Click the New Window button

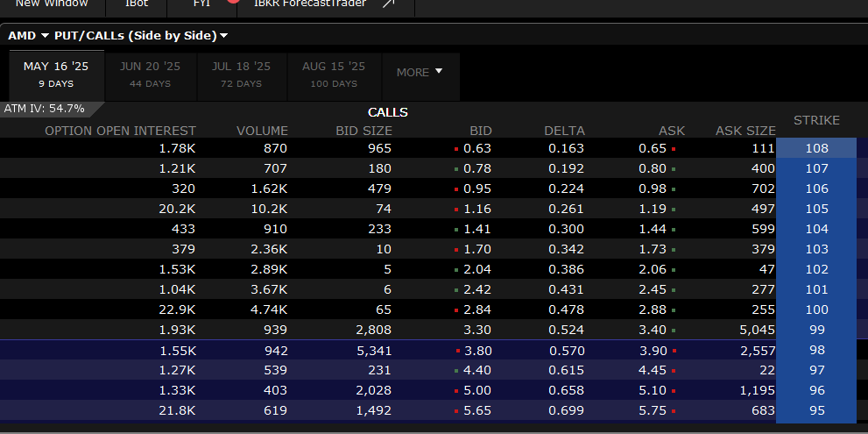(x=52, y=4)
